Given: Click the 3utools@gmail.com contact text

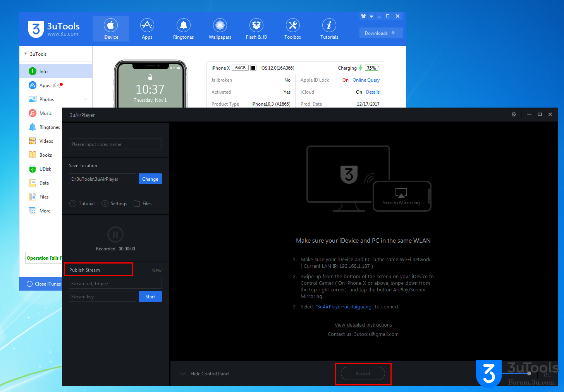Looking at the screenshot, I should tap(376, 334).
